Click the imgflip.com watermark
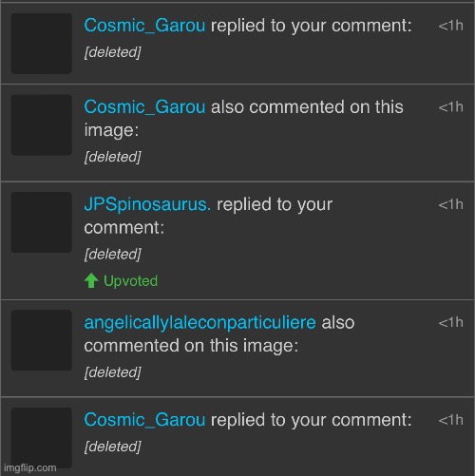Screen dimensions: 475x476 click(x=30, y=467)
